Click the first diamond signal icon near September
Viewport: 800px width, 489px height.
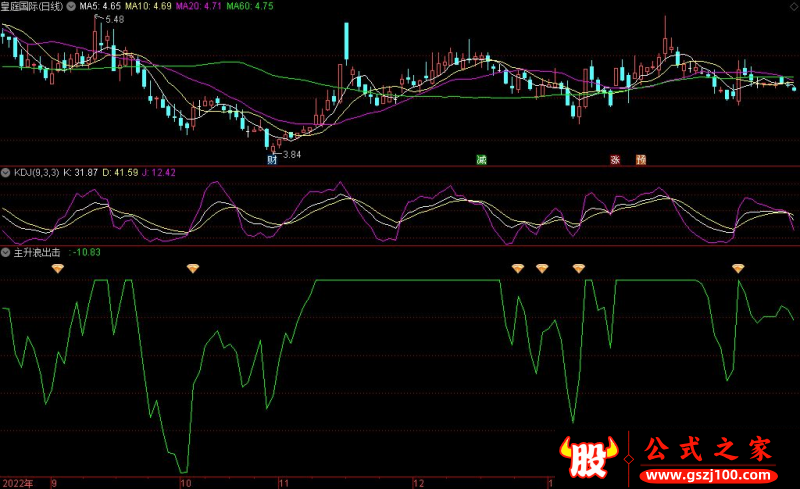coord(58,268)
